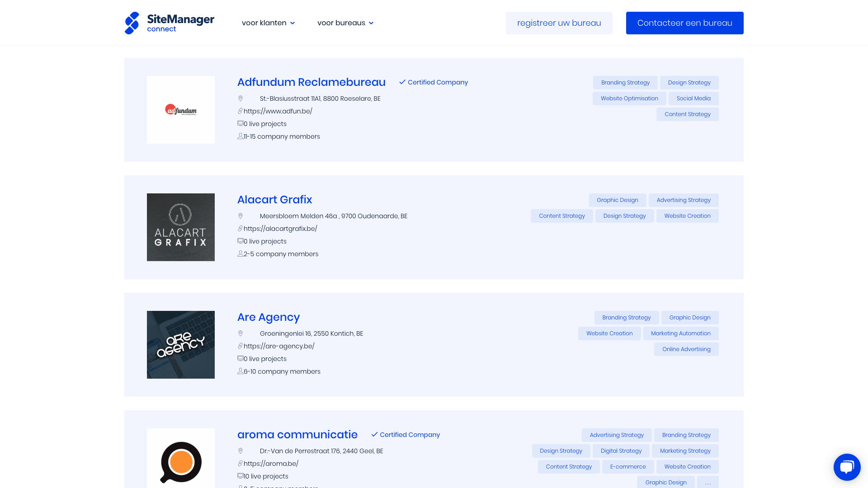Open the aroma communicatie company page
The height and width of the screenshot is (488, 868).
(297, 435)
